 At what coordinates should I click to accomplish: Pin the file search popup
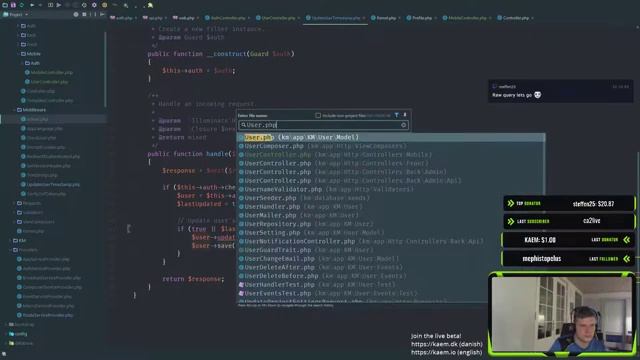click(x=405, y=115)
